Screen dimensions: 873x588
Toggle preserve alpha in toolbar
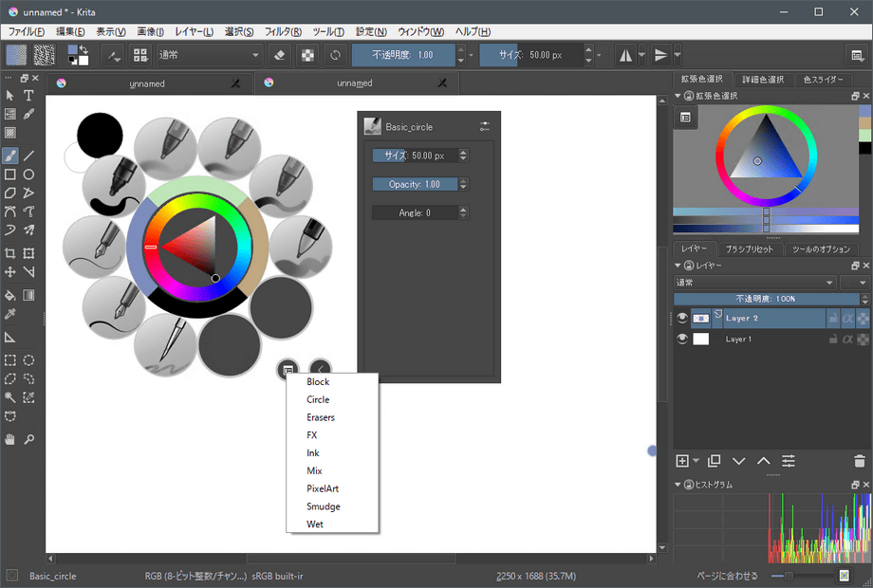307,55
